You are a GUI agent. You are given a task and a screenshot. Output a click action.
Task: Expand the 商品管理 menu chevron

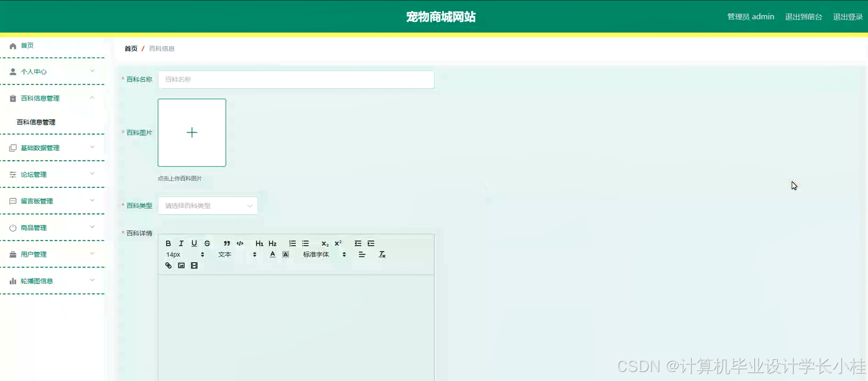92,227
